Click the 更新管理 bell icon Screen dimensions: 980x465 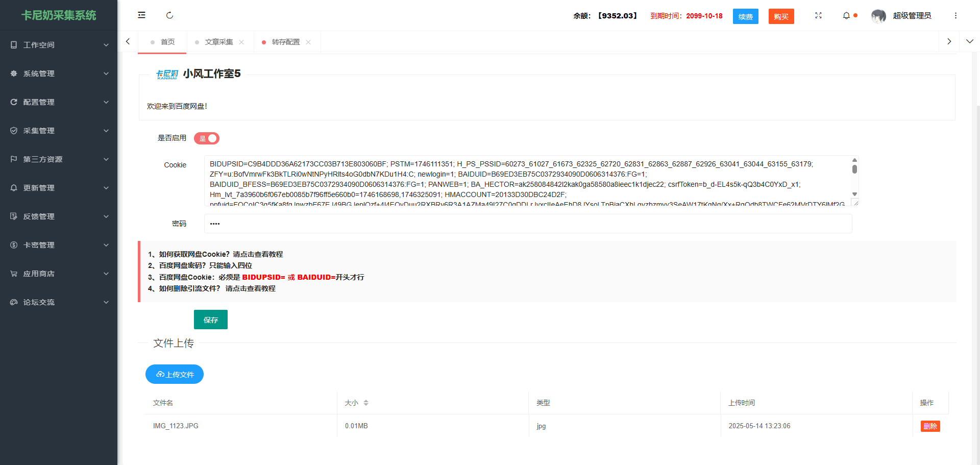coord(14,188)
